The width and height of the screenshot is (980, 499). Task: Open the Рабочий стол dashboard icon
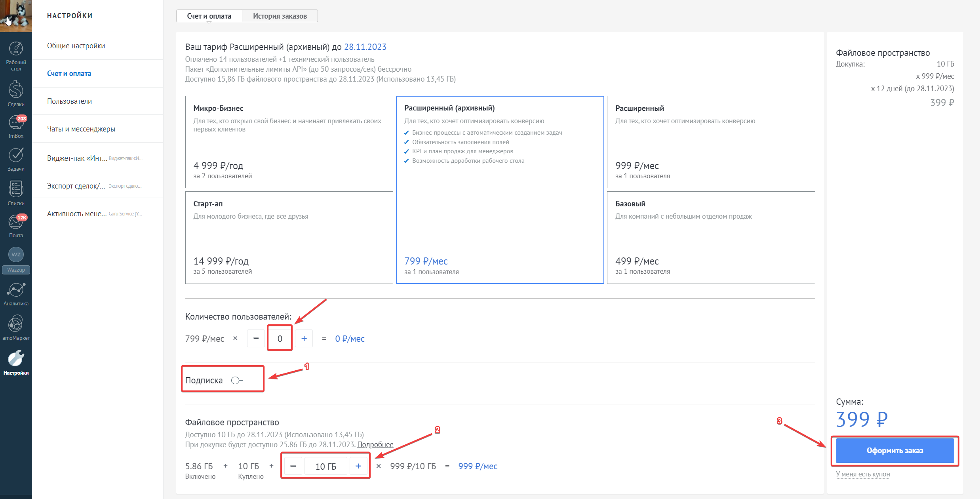[x=16, y=56]
